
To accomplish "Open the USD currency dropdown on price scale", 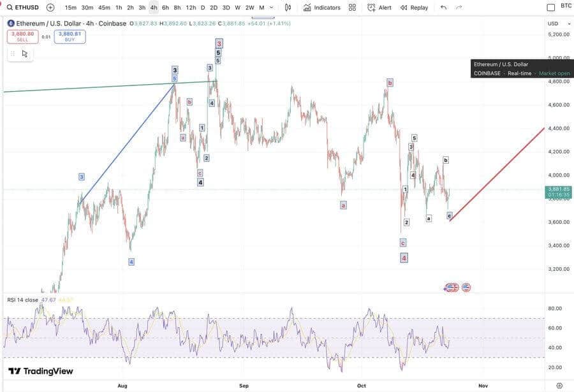I will click(555, 24).
